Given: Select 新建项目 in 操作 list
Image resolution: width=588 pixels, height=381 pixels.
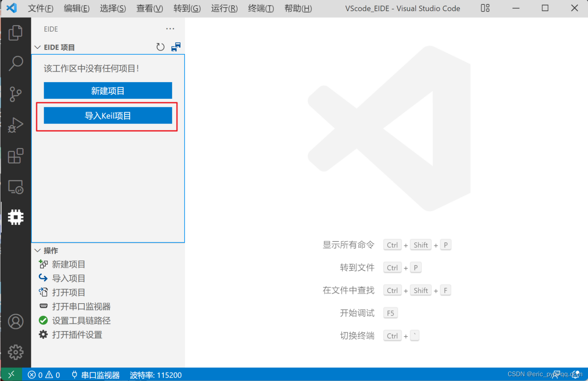Looking at the screenshot, I should point(69,264).
